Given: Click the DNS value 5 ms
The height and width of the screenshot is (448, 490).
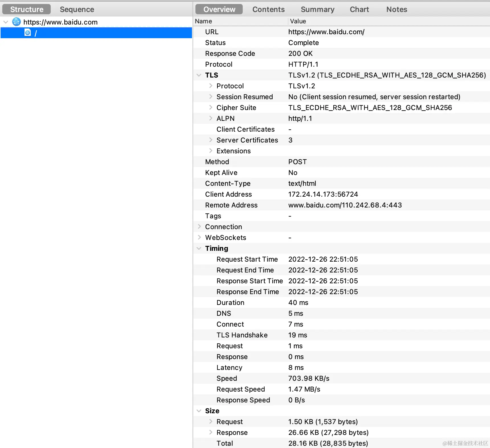Looking at the screenshot, I should point(296,313).
